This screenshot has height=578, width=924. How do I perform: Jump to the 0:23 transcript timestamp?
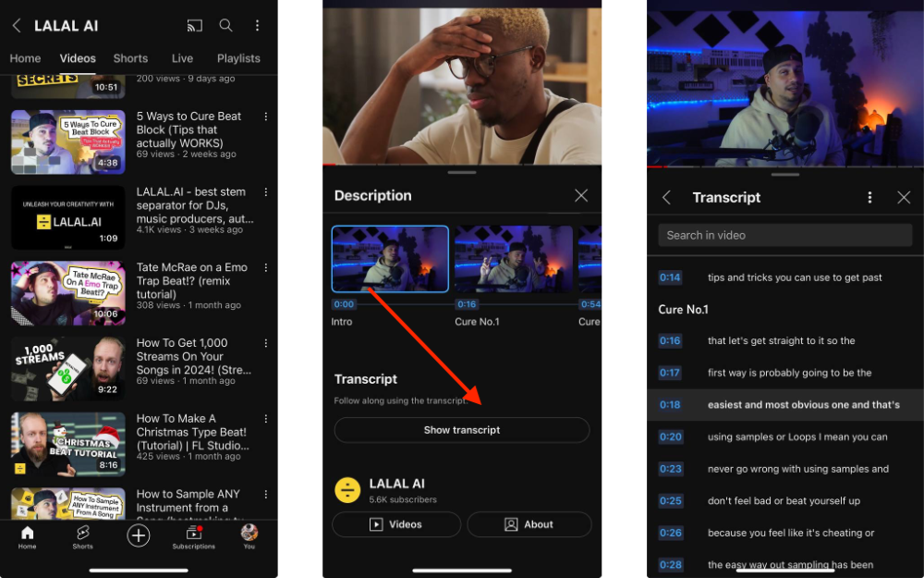(670, 469)
